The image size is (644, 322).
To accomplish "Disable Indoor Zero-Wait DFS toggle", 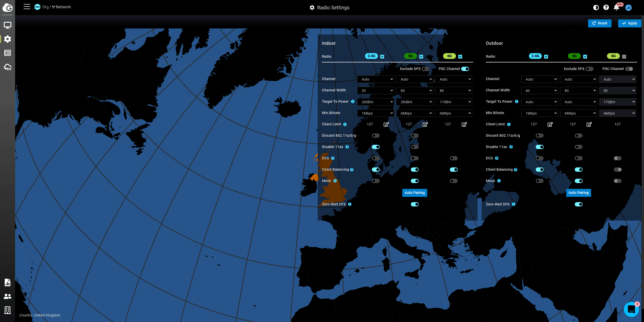I will click(415, 204).
